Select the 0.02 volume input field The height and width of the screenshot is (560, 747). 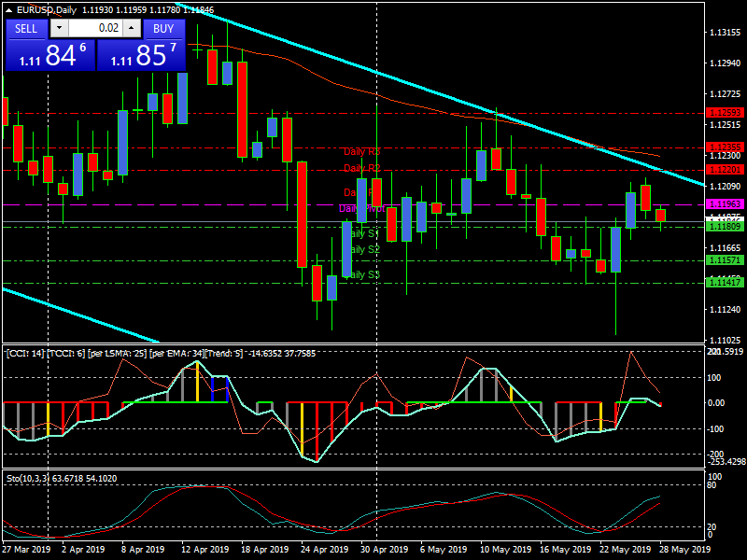98,28
